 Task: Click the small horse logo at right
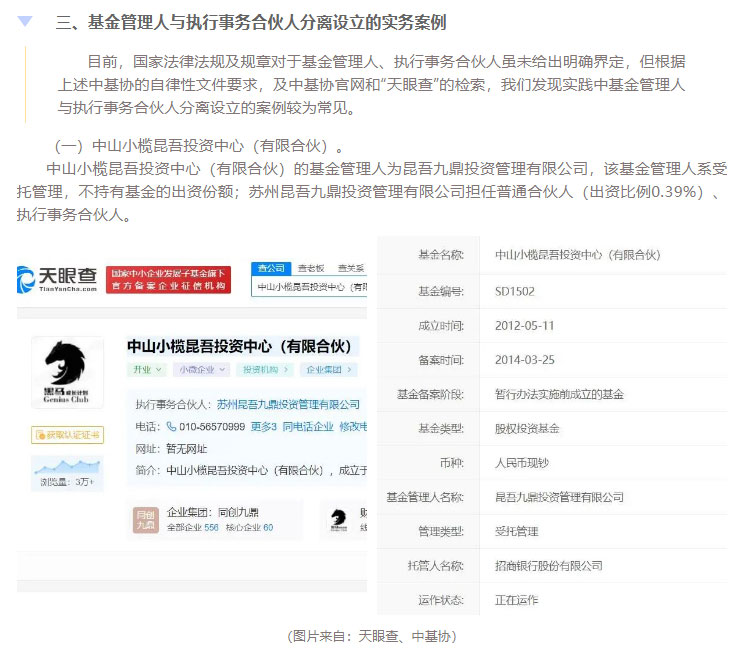(338, 518)
